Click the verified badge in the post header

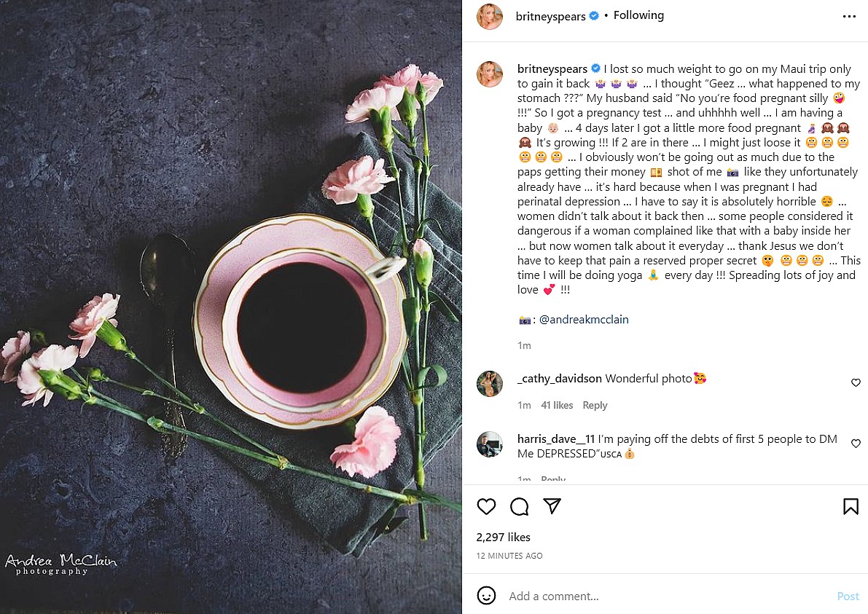tap(594, 16)
